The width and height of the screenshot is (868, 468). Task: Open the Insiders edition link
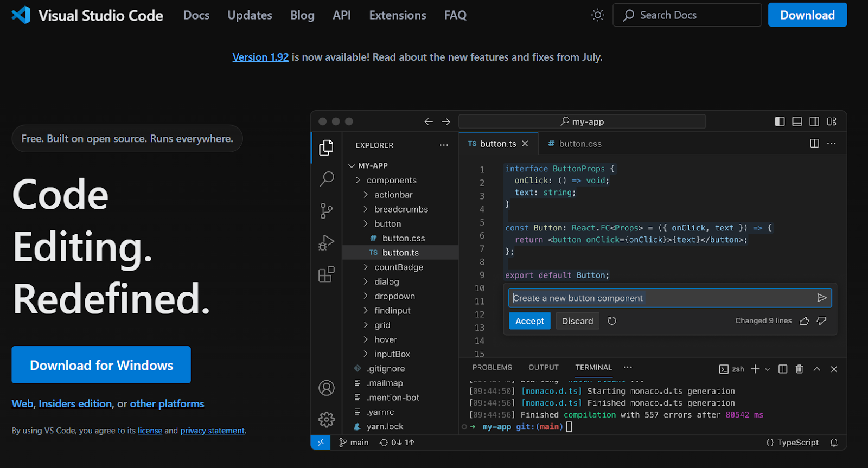[75, 403]
